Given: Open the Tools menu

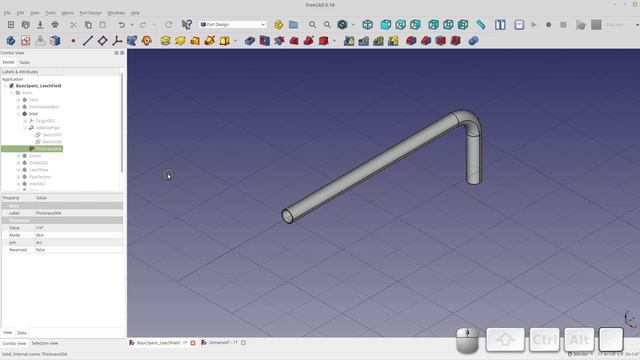Looking at the screenshot, I should pos(50,13).
